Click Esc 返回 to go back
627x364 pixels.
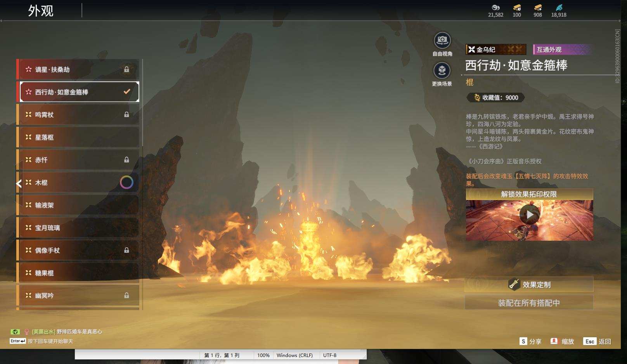coord(597,341)
